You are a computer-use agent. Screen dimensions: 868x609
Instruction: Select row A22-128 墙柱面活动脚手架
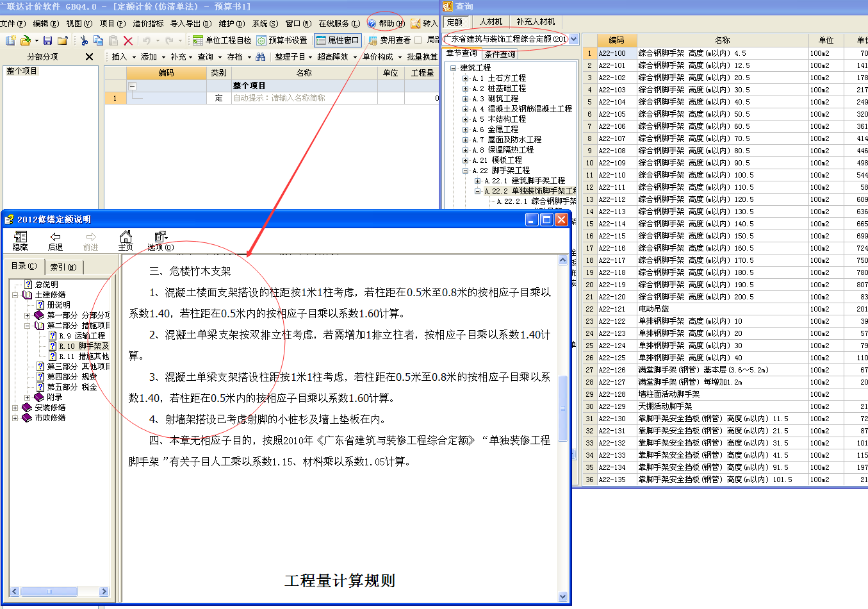pos(725,394)
